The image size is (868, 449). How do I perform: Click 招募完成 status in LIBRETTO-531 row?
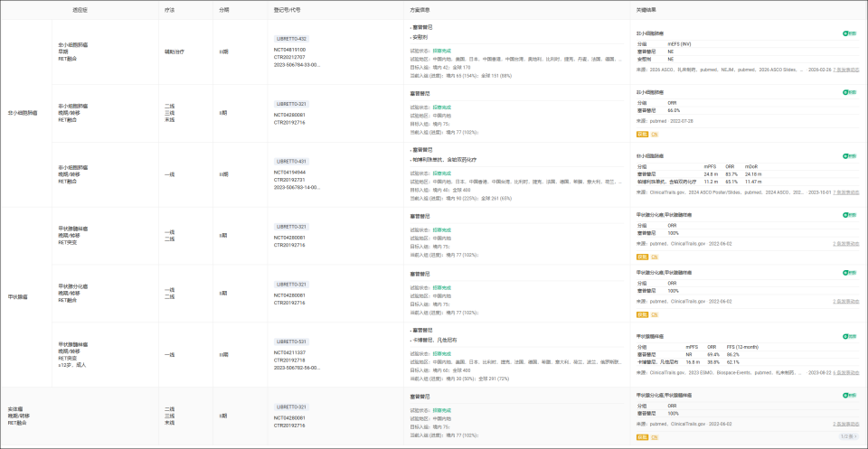point(442,353)
